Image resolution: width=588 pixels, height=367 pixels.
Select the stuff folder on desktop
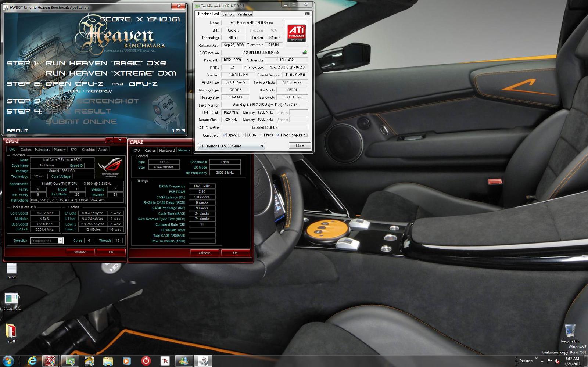click(x=11, y=333)
